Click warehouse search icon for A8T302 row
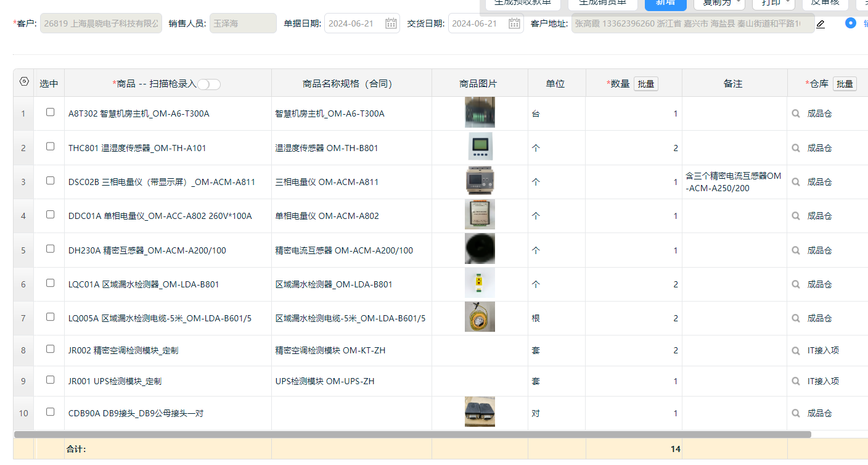 [796, 113]
